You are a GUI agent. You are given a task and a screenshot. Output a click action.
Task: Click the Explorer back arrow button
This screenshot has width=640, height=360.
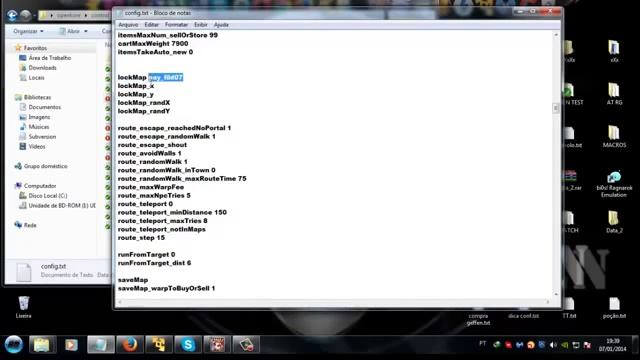(12, 16)
